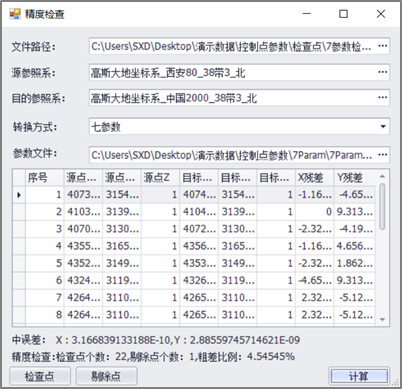Click ellipsis button beside 源参照系
The image size is (402, 389).
[383, 72]
